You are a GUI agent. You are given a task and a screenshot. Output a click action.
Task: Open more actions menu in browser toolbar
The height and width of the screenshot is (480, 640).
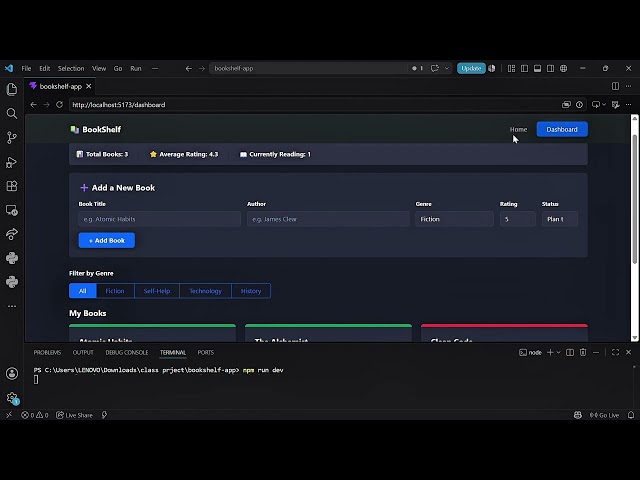(629, 105)
